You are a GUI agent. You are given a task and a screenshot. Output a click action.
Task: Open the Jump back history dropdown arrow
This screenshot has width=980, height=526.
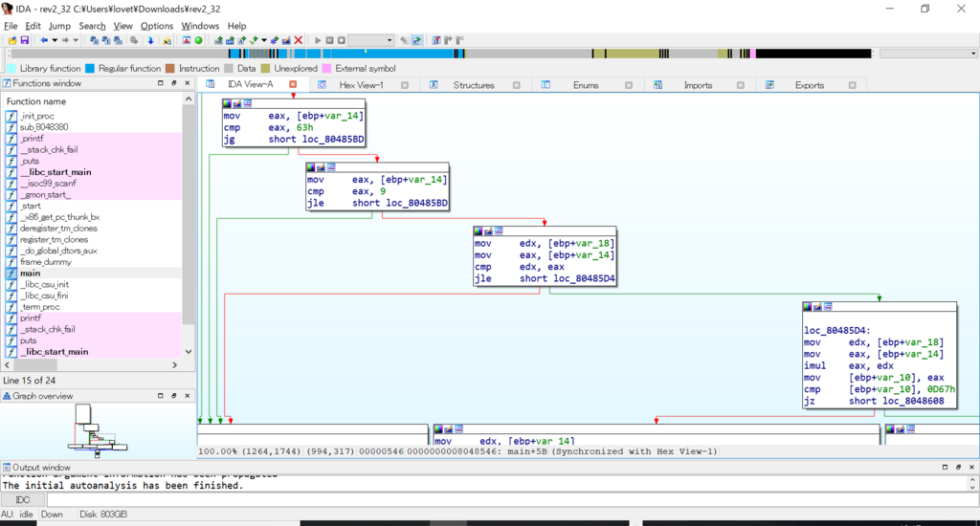pos(55,40)
